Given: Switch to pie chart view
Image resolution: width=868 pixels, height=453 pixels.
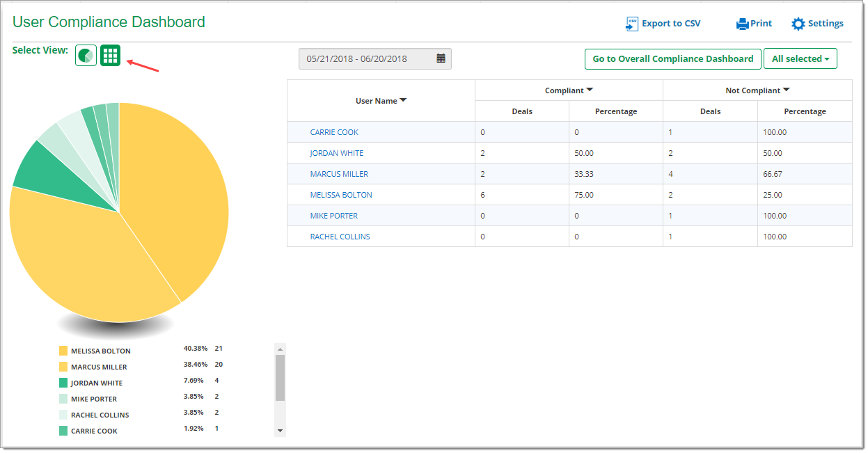Looking at the screenshot, I should tap(86, 56).
